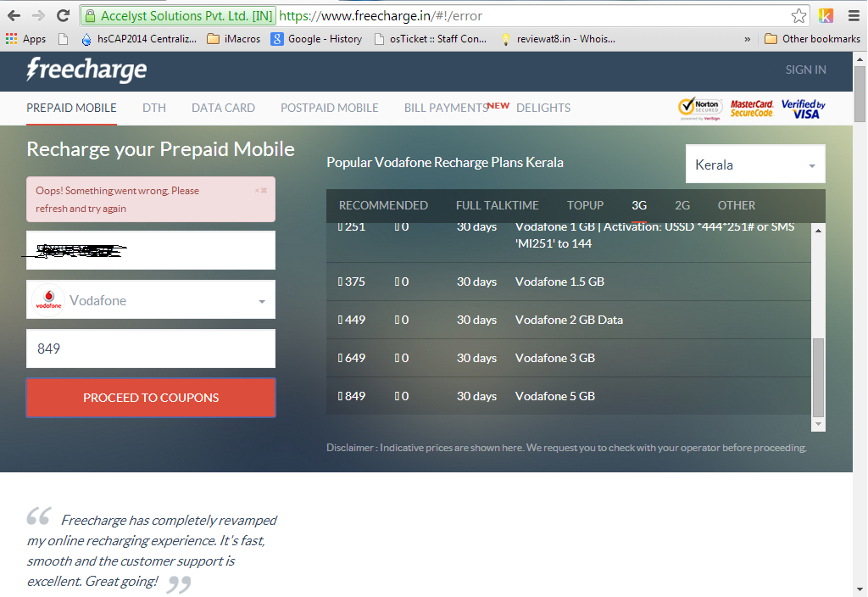Click the Norton Secured badge
The height and width of the screenshot is (597, 868).
[700, 109]
